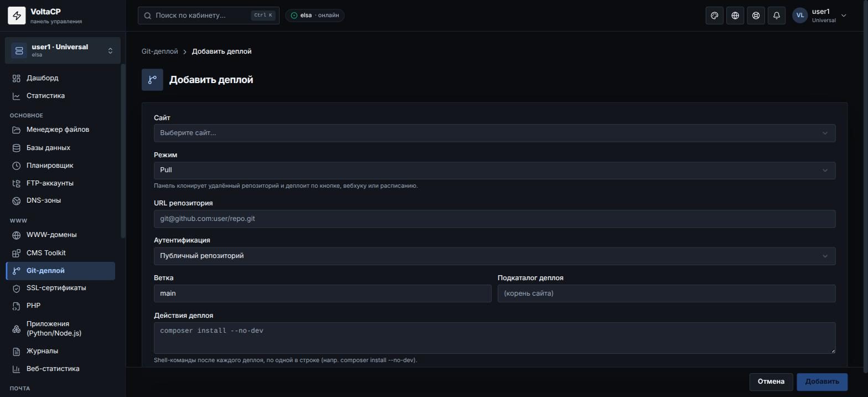
Task: Click the elsa online status badge
Action: click(x=315, y=16)
